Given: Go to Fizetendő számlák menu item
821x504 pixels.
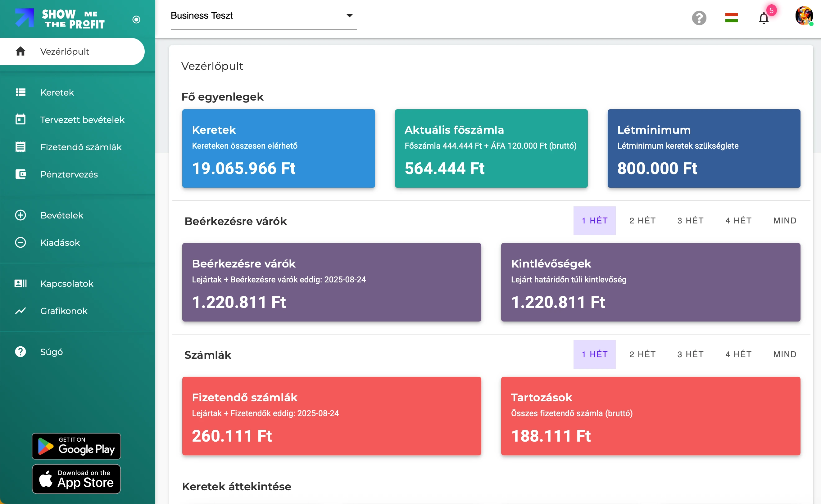Looking at the screenshot, I should [x=81, y=147].
